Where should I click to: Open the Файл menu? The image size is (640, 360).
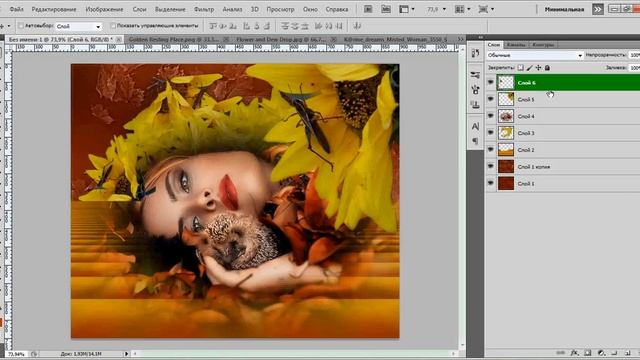pos(16,9)
